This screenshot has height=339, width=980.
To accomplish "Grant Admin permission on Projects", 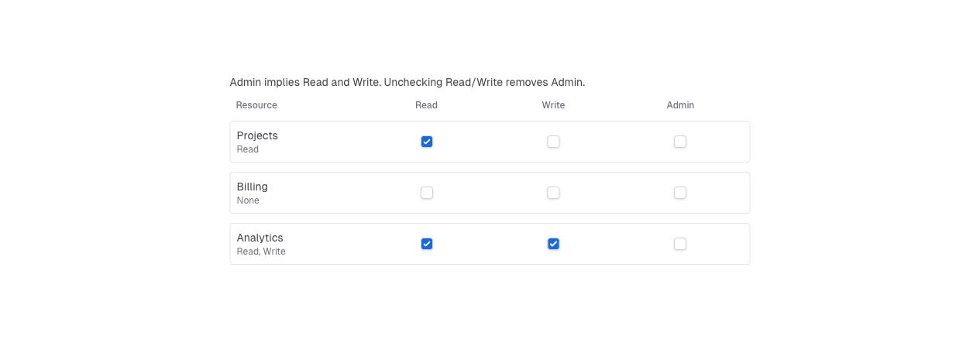I will (x=680, y=142).
